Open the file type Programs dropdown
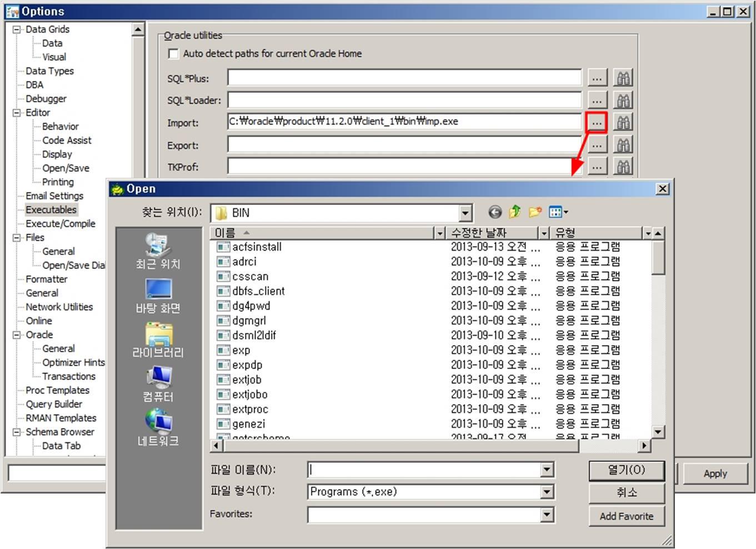Viewport: 756px width, 549px height. point(547,492)
